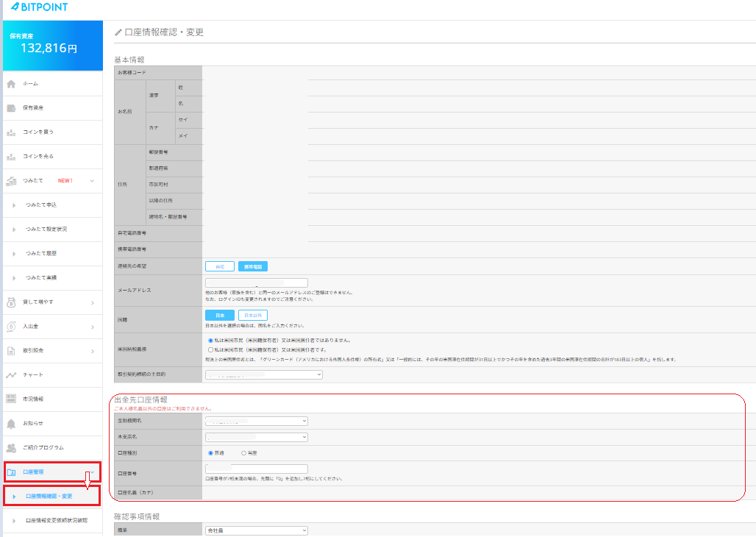Click the sell icon beside コインを売る
The width and height of the screenshot is (756, 537).
point(11,157)
